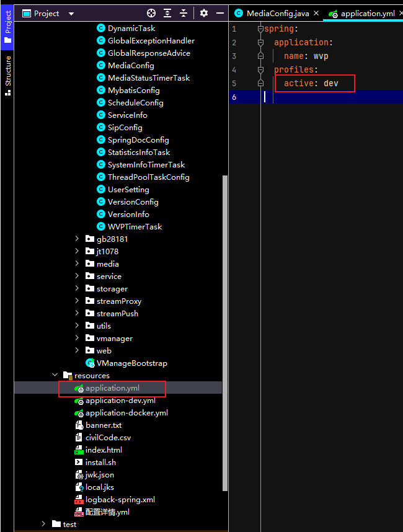Click line number 6 in gutter
403x532 pixels.
tap(234, 97)
